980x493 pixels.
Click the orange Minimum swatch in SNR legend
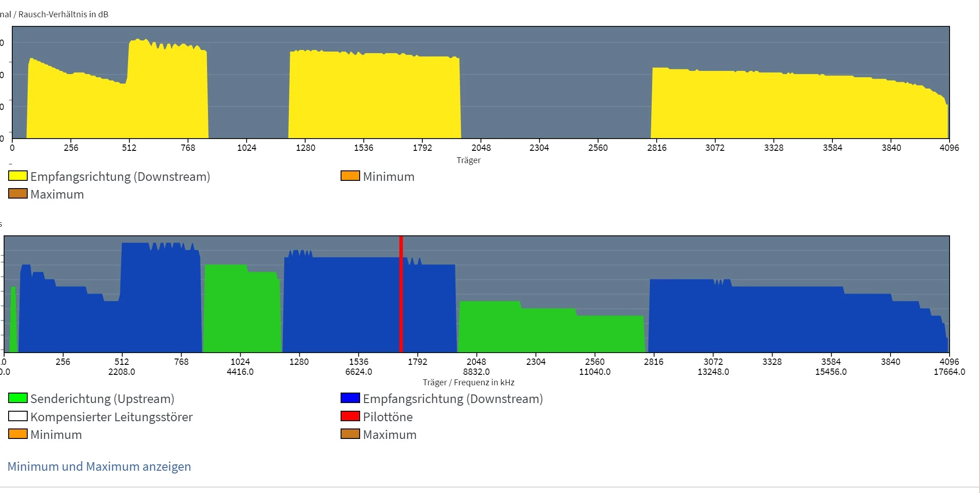pos(350,176)
